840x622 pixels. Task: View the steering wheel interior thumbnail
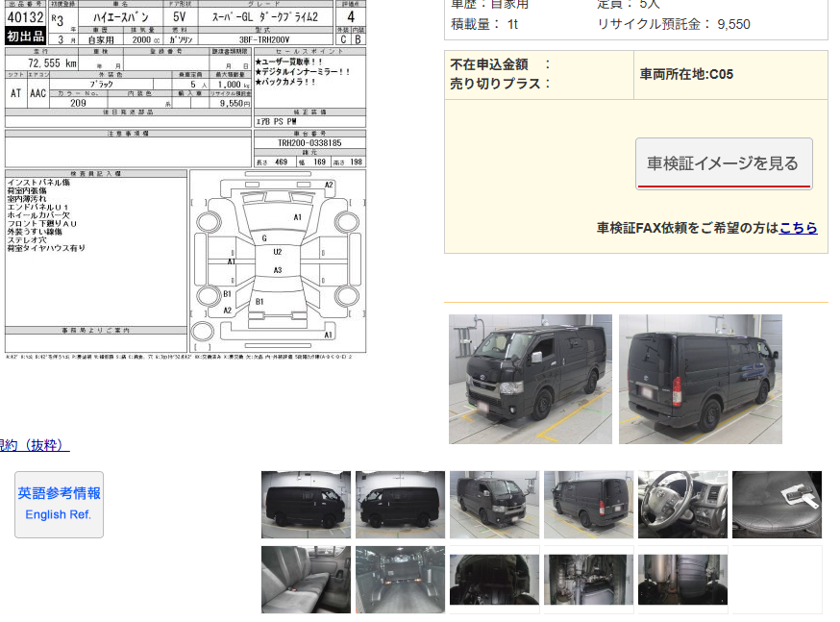pyautogui.click(x=682, y=505)
